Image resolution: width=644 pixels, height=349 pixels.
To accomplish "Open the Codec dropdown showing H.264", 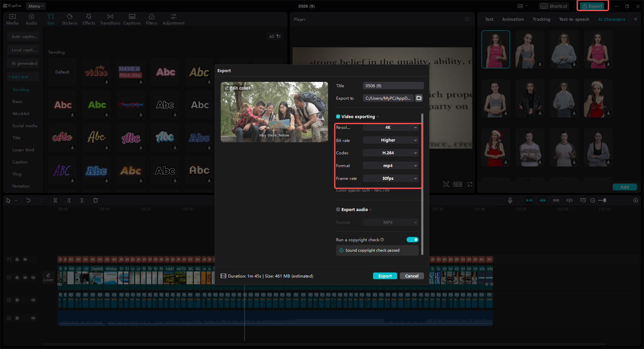I will pos(390,153).
